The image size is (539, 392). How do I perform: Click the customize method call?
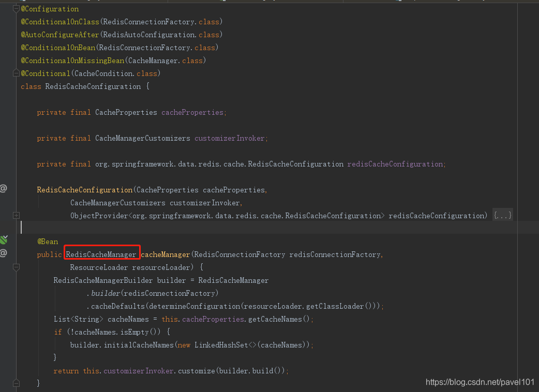(196, 371)
